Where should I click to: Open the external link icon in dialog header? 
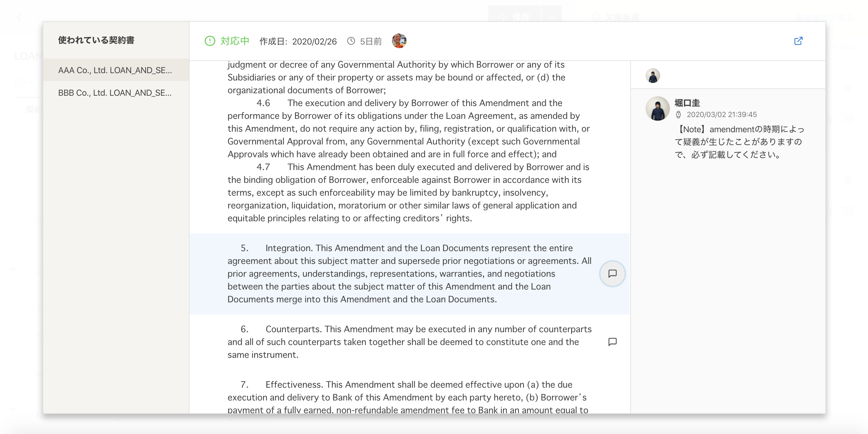798,41
